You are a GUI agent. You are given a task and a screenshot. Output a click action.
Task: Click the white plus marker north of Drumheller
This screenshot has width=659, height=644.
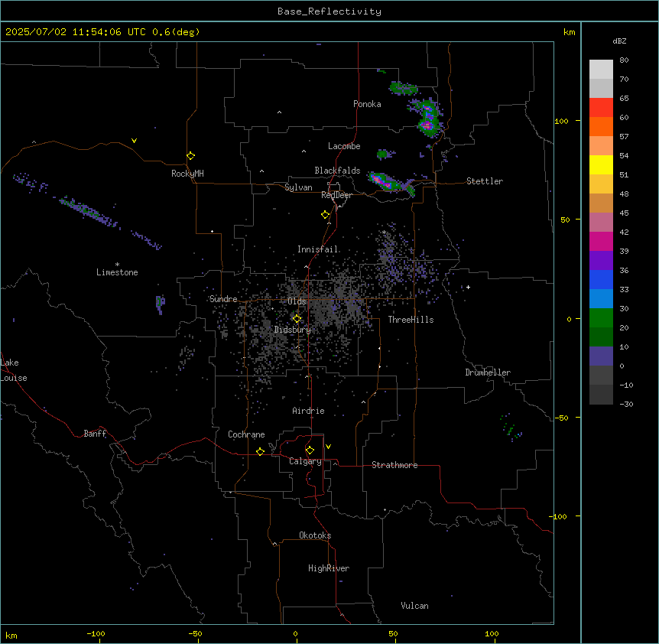[468, 287]
